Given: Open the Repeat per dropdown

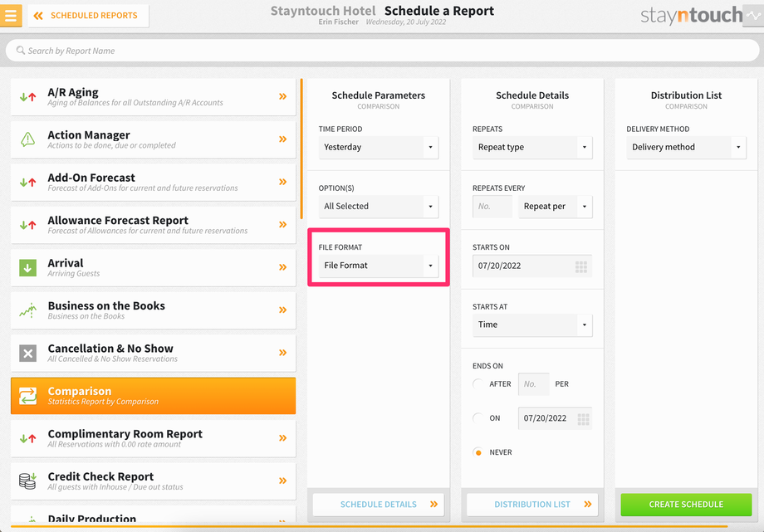Looking at the screenshot, I should [x=556, y=206].
